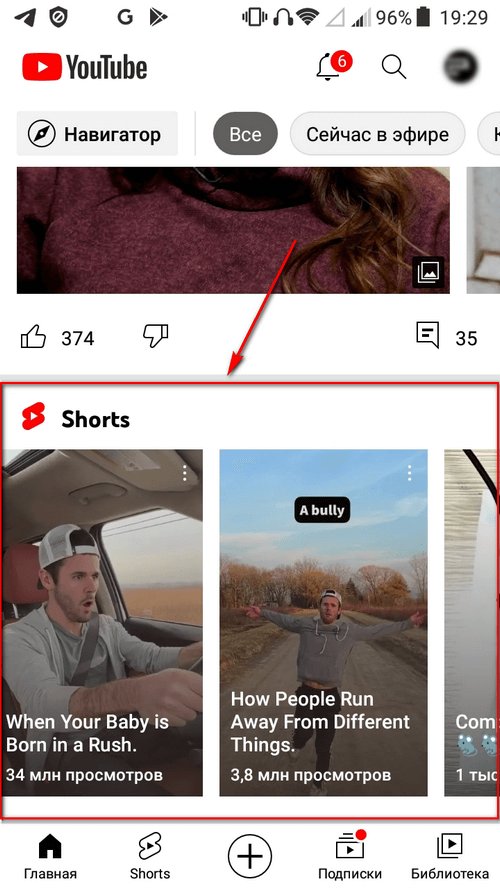Open the Навигатор explore button
This screenshot has height=889, width=500.
click(x=97, y=134)
